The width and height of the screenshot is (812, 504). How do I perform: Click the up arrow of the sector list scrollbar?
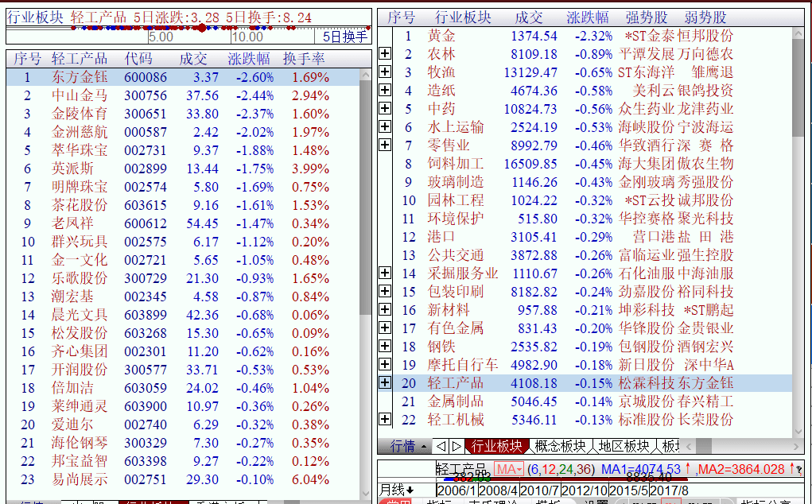pos(798,33)
